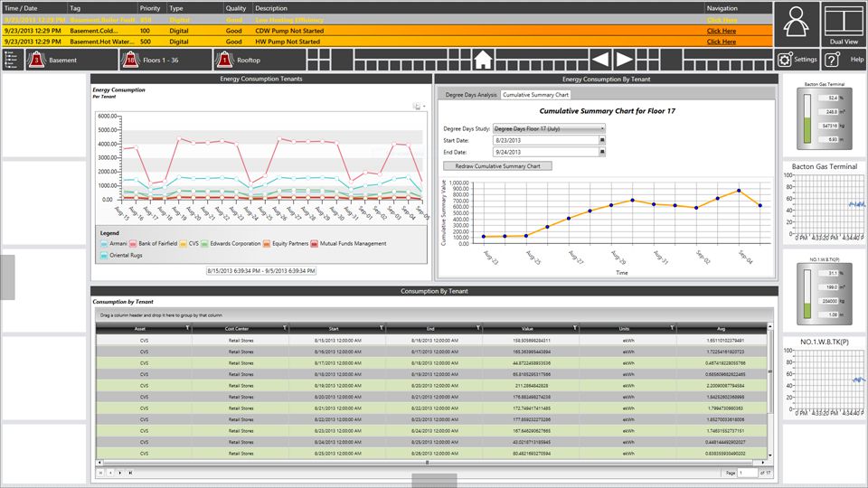Click the bottom gray panel handle
The height and width of the screenshot is (488, 868).
[x=435, y=480]
